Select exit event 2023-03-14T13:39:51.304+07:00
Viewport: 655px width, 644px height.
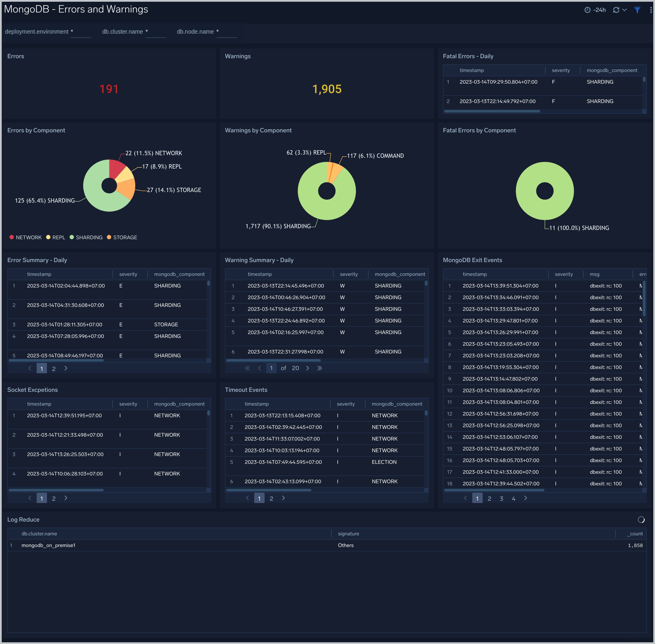(x=543, y=286)
